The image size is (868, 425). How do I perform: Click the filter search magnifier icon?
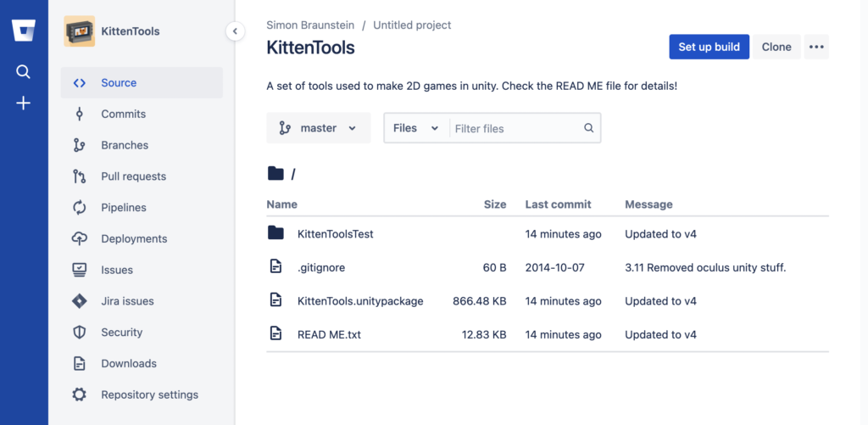589,128
